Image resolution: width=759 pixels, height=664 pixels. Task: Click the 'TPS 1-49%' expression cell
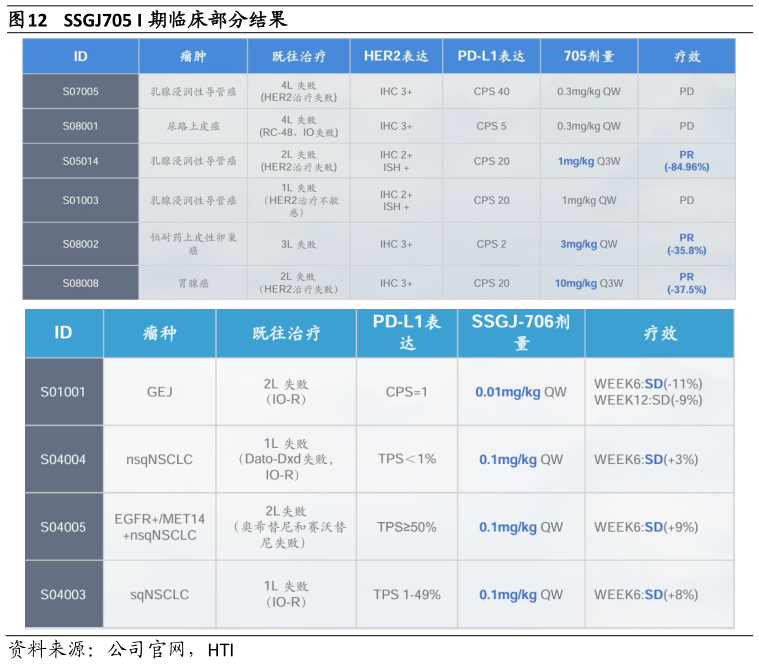click(x=407, y=594)
